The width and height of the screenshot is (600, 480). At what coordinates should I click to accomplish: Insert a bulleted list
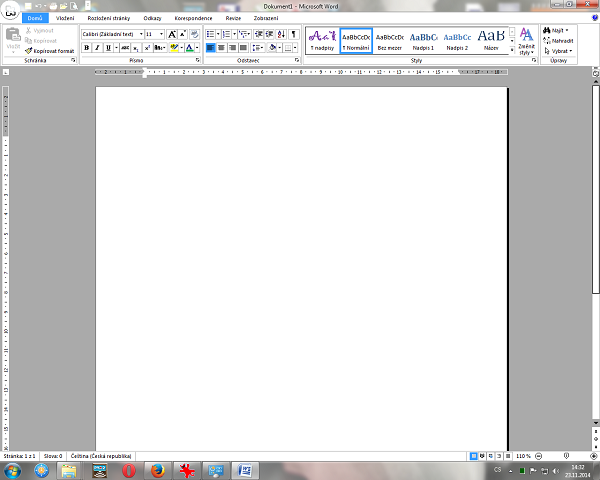click(x=211, y=33)
